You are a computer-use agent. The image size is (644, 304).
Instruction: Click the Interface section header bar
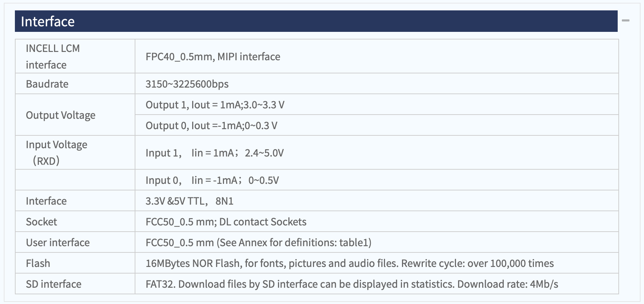316,21
